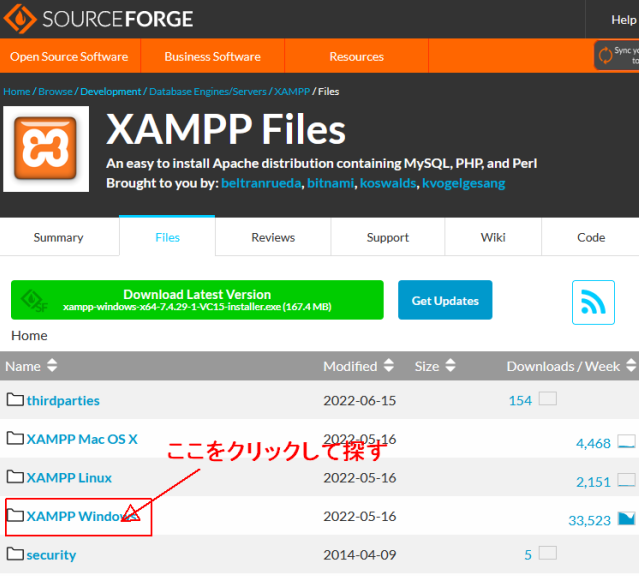The width and height of the screenshot is (639, 576).
Task: Click Download Latest Version button
Action: [197, 300]
